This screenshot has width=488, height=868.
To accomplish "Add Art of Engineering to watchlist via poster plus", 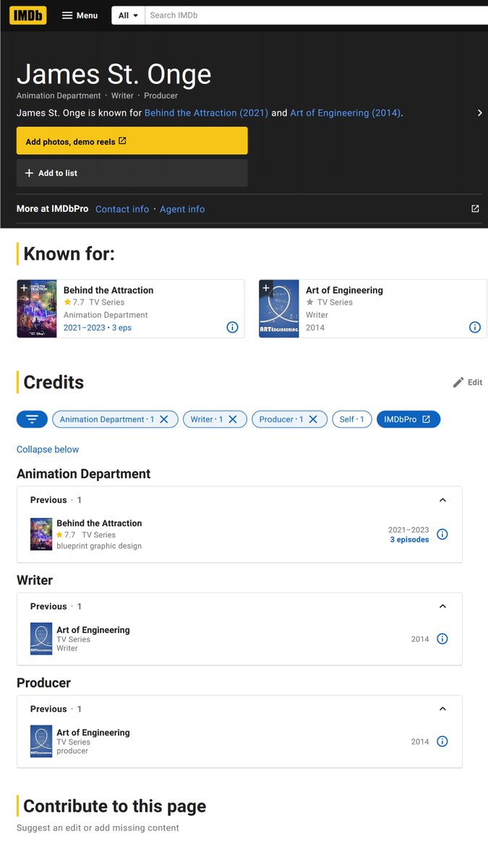I will (266, 288).
